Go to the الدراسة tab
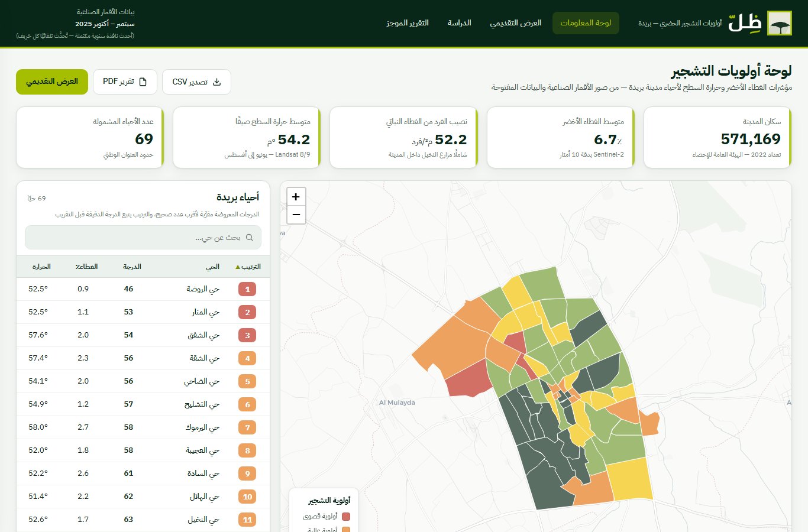The height and width of the screenshot is (532, 808). point(459,23)
